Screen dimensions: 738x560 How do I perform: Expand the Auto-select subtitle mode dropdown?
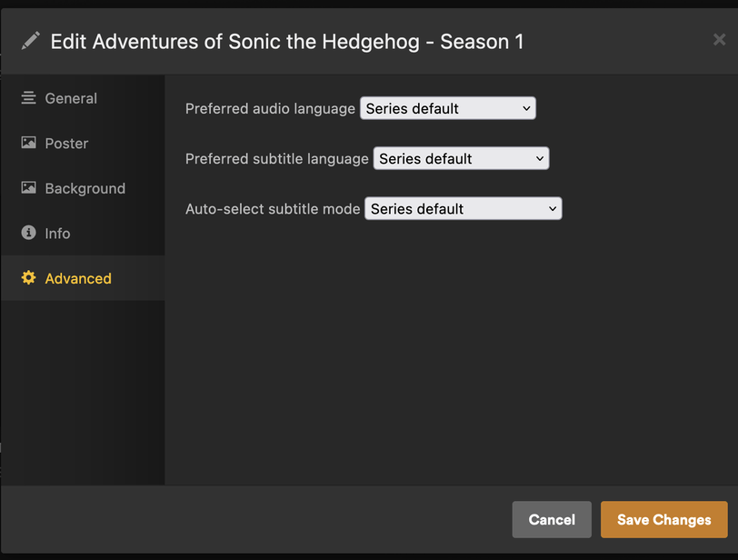tap(463, 208)
